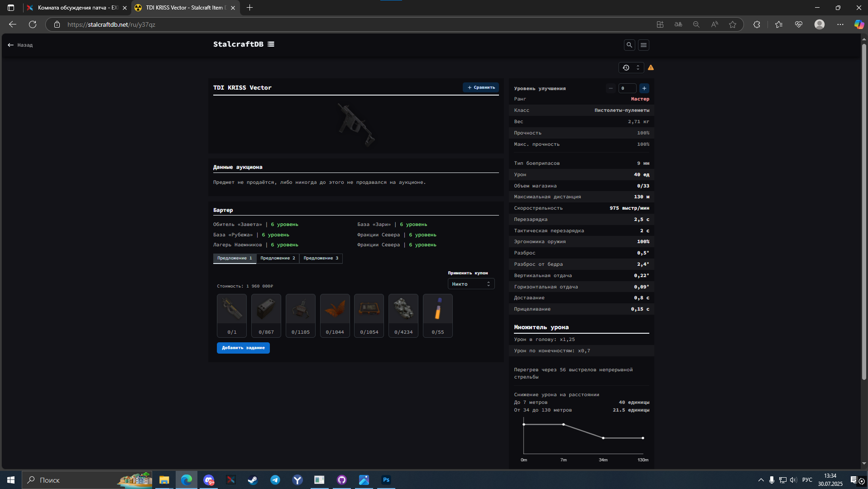Open Photoshop from the taskbar
Viewport: 868px width, 489px height.
click(x=386, y=480)
